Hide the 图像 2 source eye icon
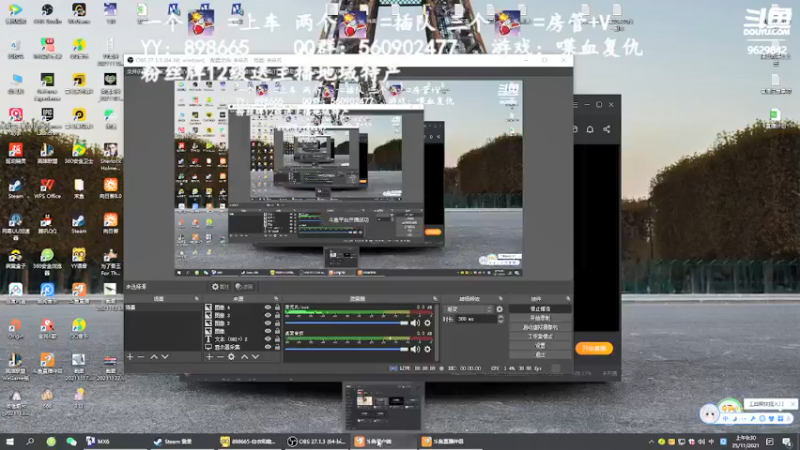This screenshot has width=800, height=450. pos(268,323)
